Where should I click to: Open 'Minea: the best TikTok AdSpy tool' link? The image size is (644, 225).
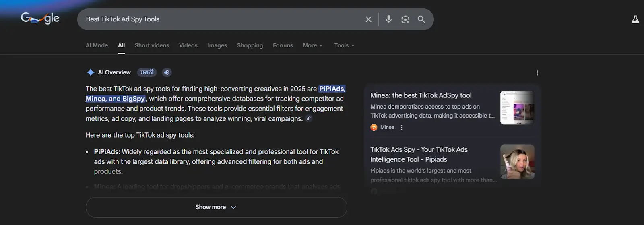[421, 95]
